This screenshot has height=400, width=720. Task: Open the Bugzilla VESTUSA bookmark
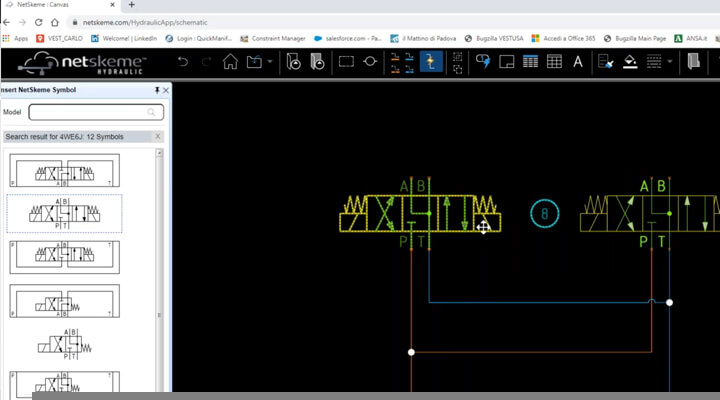(x=494, y=39)
